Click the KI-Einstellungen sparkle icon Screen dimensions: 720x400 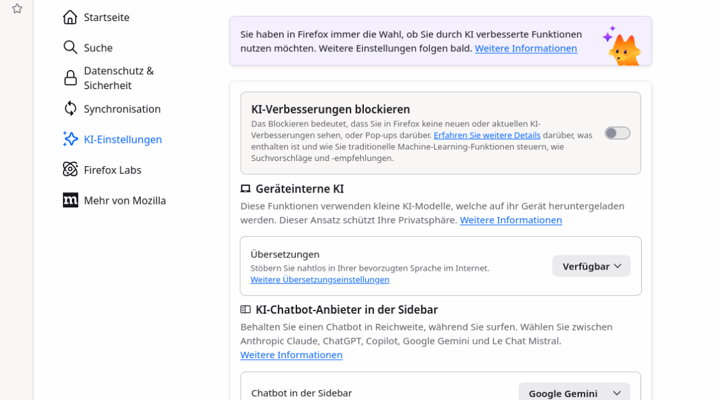pyautogui.click(x=70, y=139)
